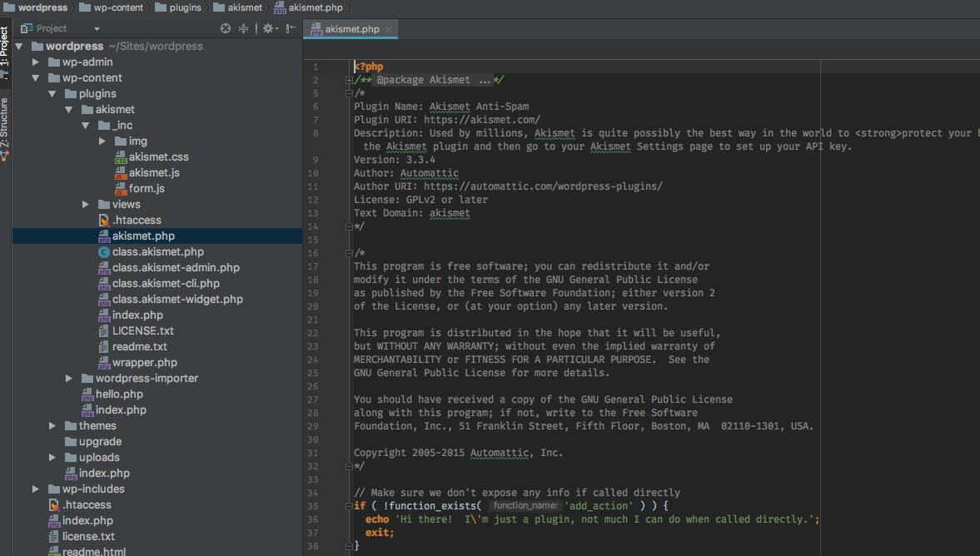980x556 pixels.
Task: Click the akismet folder breadcrumb
Action: coord(237,7)
